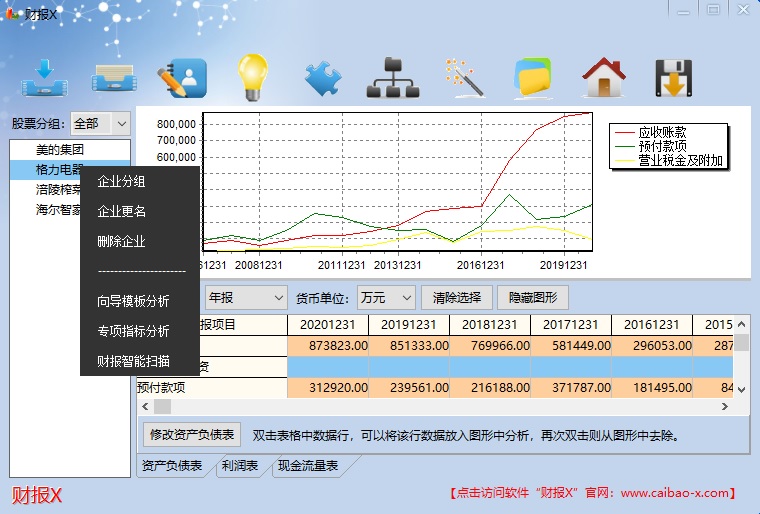This screenshot has height=514, width=760.
Task: Click the magic wand wizard icon
Action: point(464,77)
